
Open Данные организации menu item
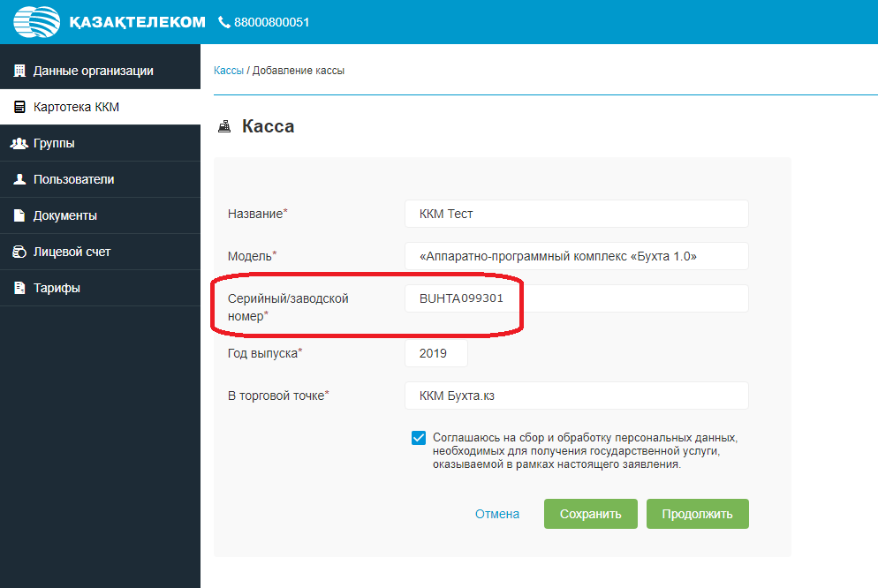point(100,71)
